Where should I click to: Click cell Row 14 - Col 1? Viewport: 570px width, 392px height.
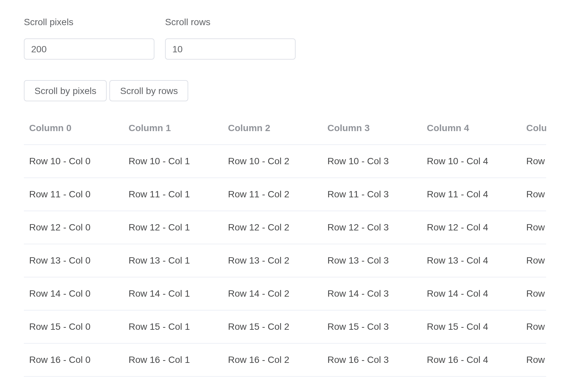(x=173, y=294)
